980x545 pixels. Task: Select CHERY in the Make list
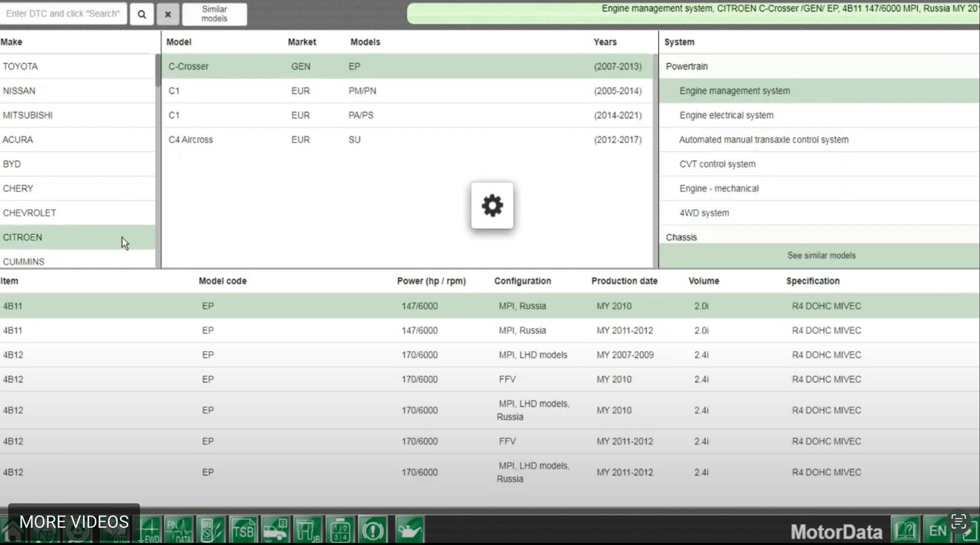pyautogui.click(x=77, y=189)
